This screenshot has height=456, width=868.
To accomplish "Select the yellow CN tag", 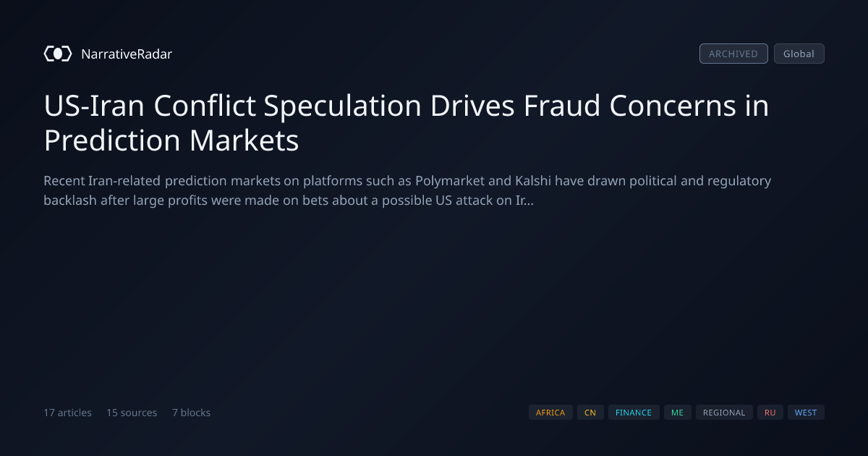I will [x=590, y=413].
